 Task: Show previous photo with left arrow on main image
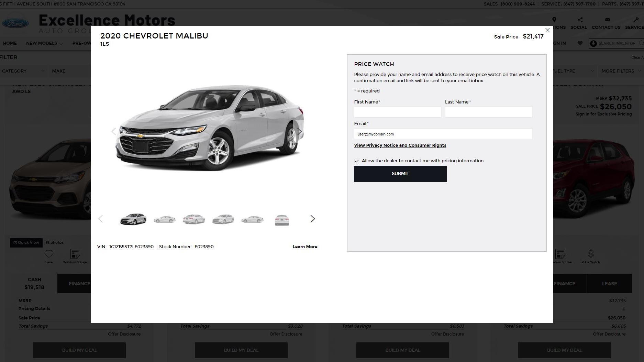(114, 131)
